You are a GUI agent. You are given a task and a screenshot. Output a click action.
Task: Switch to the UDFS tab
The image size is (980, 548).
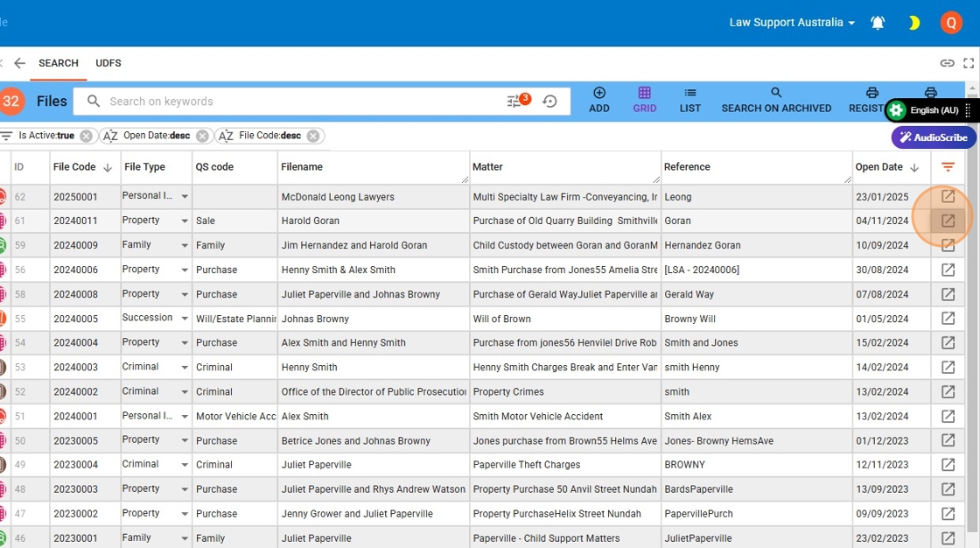point(108,63)
